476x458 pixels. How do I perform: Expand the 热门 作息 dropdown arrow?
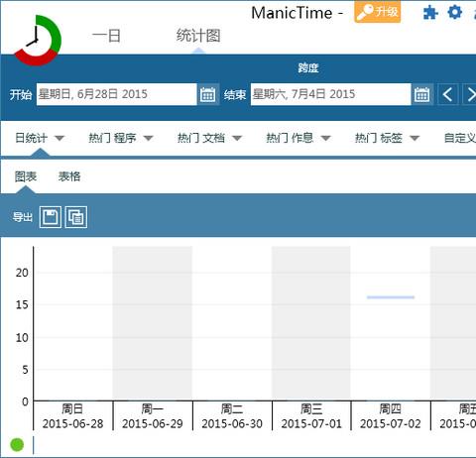point(325,138)
